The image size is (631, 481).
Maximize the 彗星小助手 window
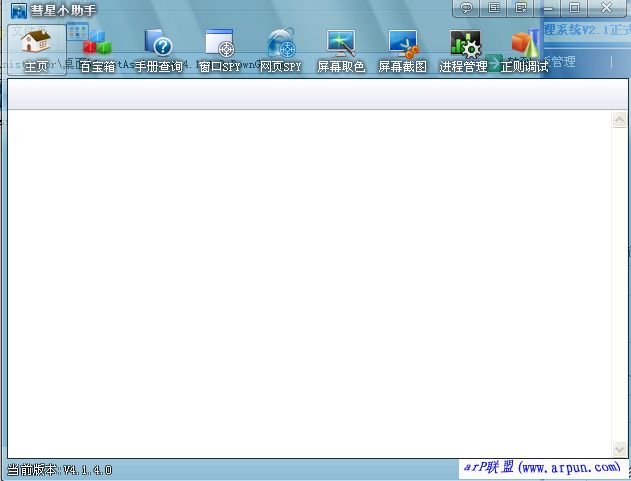tap(575, 8)
